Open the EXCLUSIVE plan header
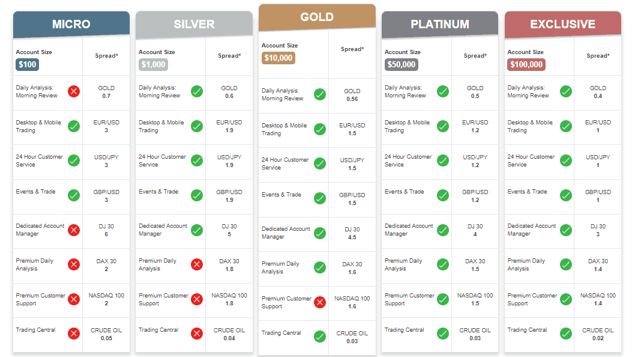This screenshot has width=644, height=357. click(563, 24)
